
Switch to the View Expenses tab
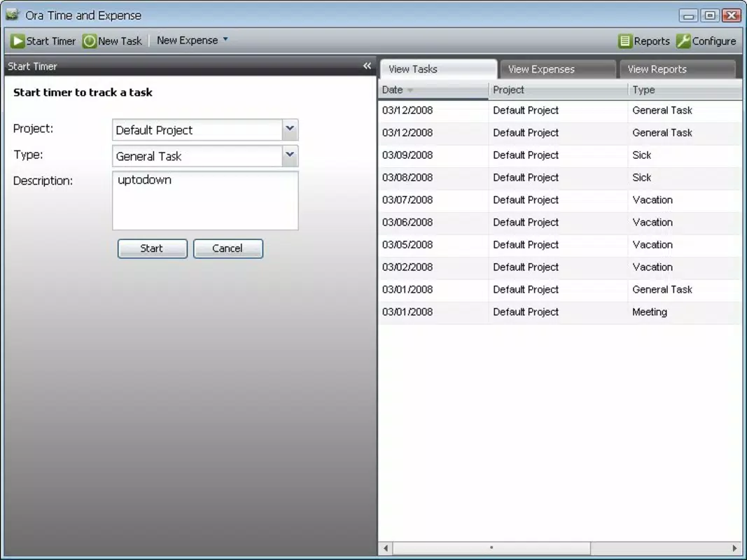pyautogui.click(x=557, y=69)
